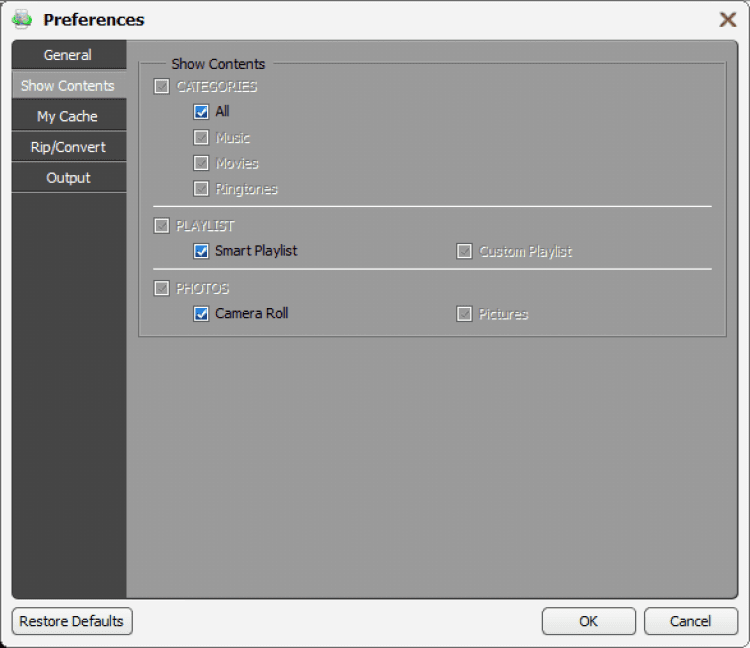Select the Show Contents tab

tap(68, 86)
